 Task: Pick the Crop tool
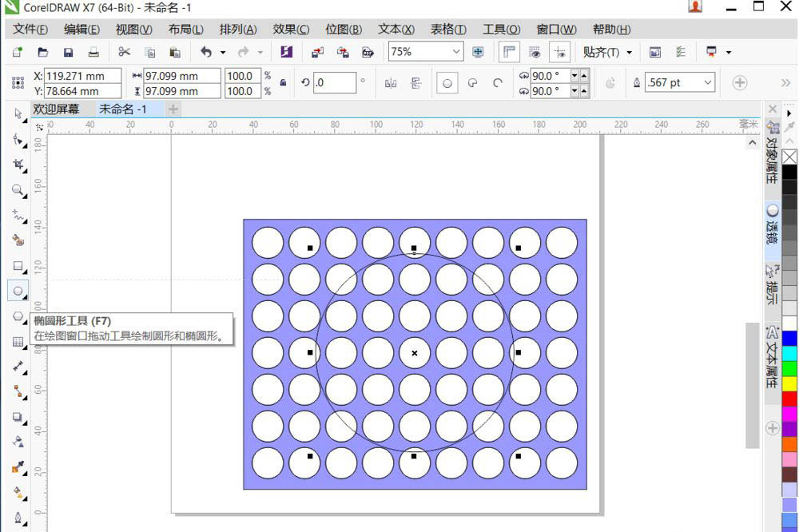pos(18,165)
